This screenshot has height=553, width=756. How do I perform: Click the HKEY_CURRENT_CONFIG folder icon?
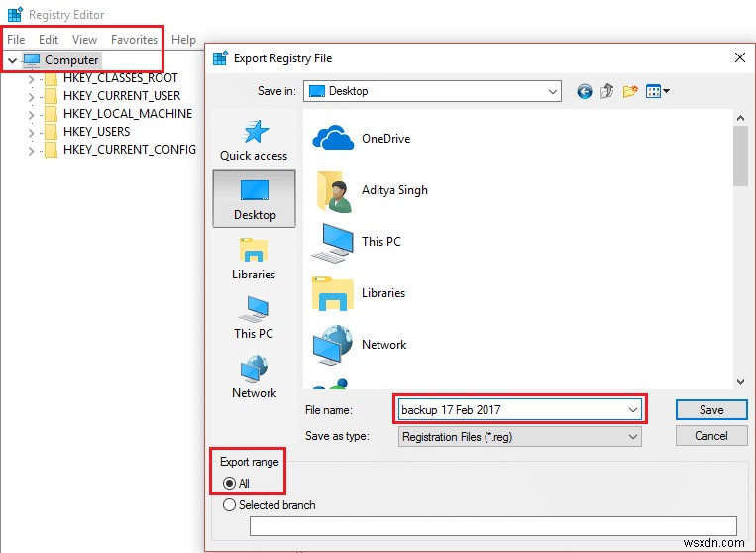[x=51, y=150]
